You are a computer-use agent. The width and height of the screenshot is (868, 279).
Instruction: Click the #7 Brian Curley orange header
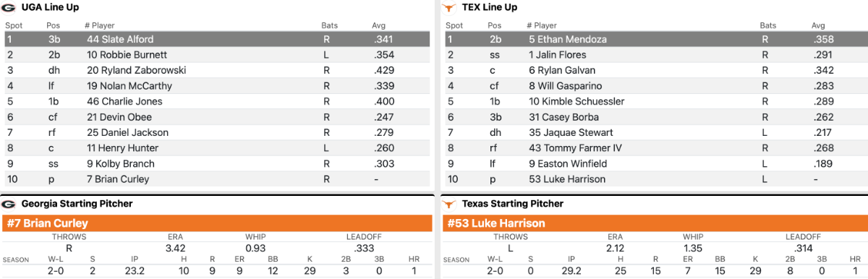coord(217,223)
